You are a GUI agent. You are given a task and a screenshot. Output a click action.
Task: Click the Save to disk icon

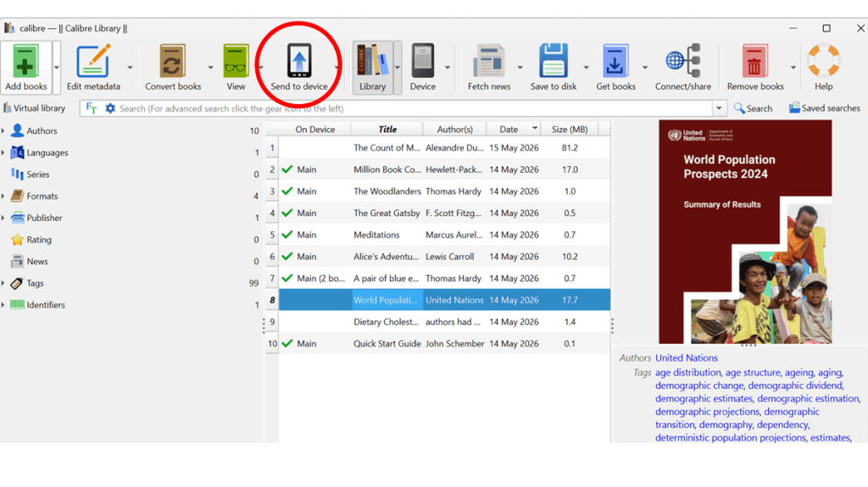pos(553,61)
